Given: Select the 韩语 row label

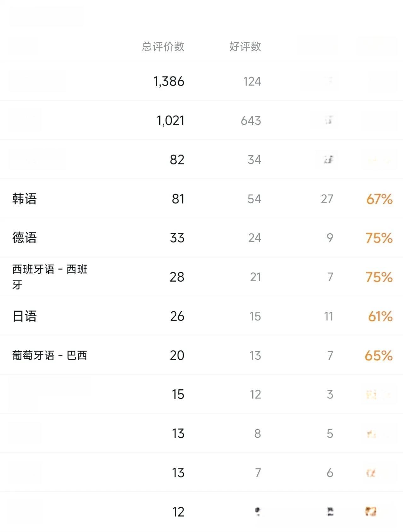Looking at the screenshot, I should tap(24, 199).
